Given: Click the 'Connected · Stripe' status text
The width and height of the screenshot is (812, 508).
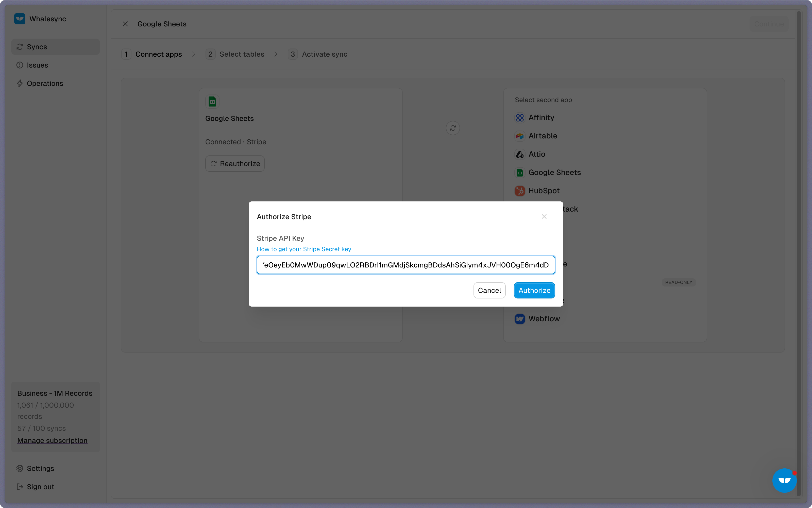Looking at the screenshot, I should click(x=235, y=142).
